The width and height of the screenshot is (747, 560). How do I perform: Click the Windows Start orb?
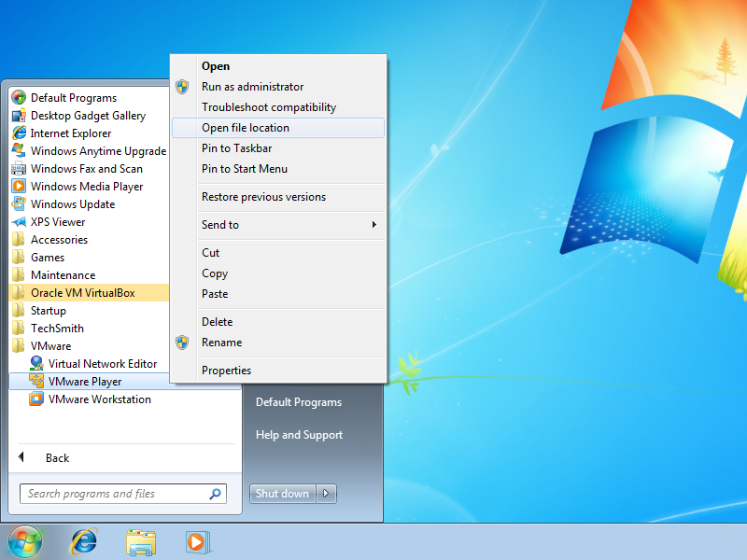pyautogui.click(x=25, y=540)
